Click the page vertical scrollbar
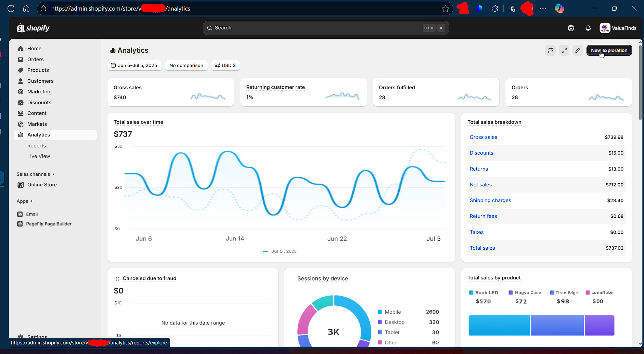This screenshot has width=644, height=354. (x=640, y=82)
